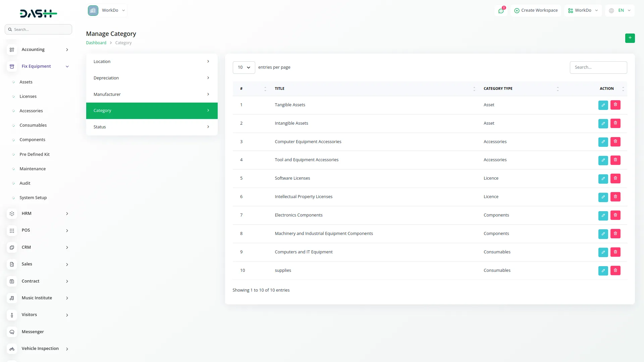Switch to the Depreciation settings tab
644x362 pixels.
[x=152, y=78]
